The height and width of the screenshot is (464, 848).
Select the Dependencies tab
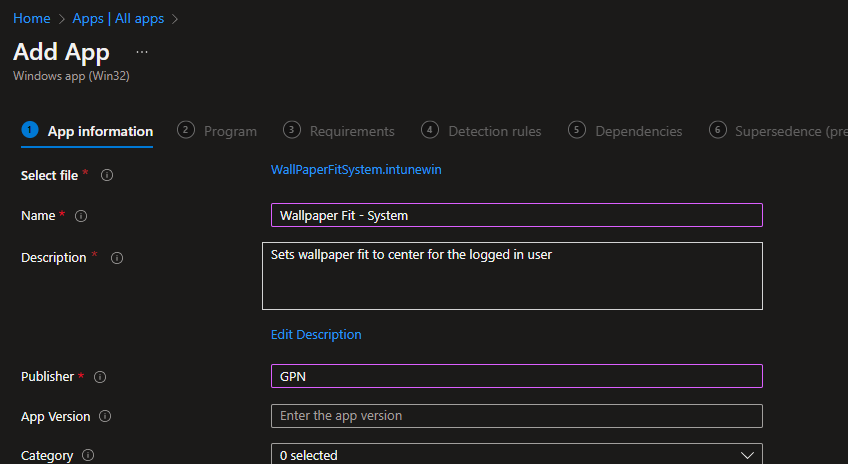626,131
